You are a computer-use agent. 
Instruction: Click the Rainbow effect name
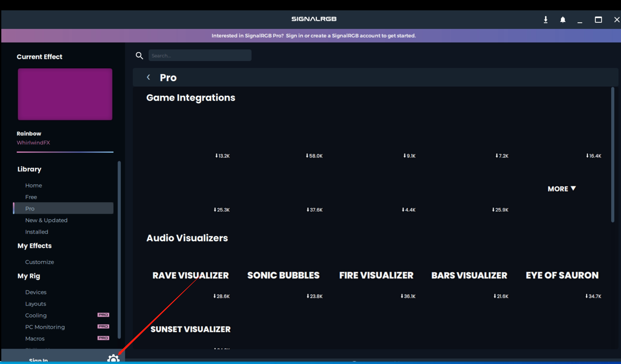click(29, 133)
